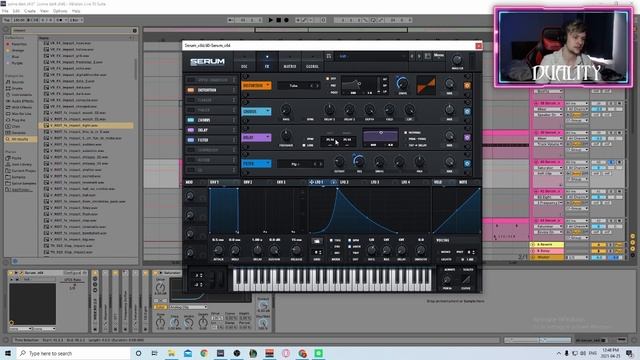Image resolution: width=640 pixels, height=360 pixels.
Task: Click the chorus Rate knob
Action: click(286, 109)
